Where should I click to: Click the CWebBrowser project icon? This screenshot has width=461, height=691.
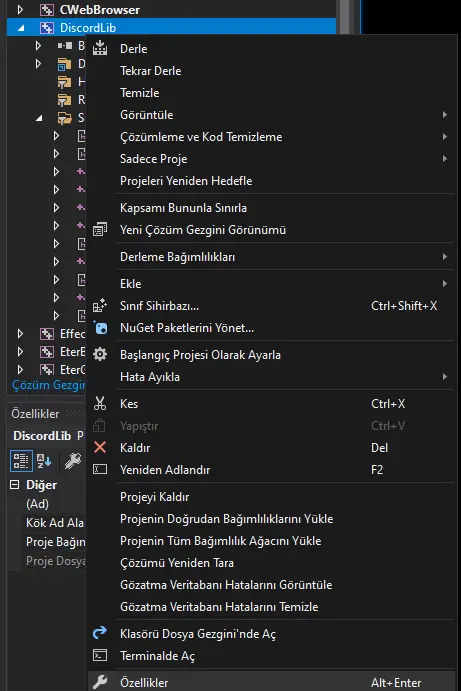click(47, 10)
